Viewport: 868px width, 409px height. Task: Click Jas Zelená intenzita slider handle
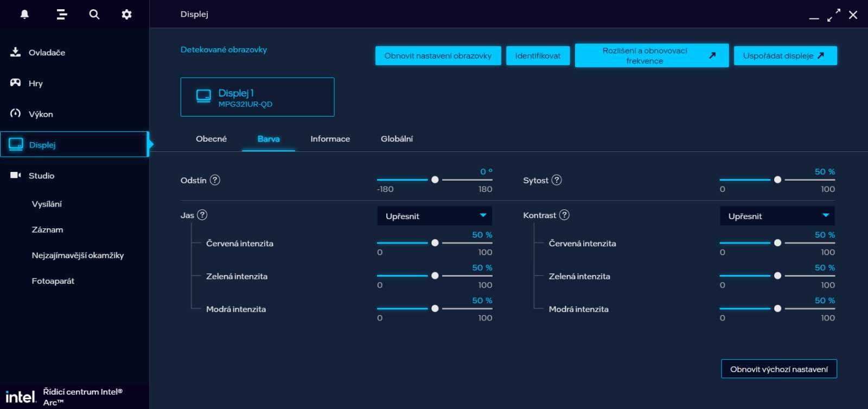click(435, 276)
